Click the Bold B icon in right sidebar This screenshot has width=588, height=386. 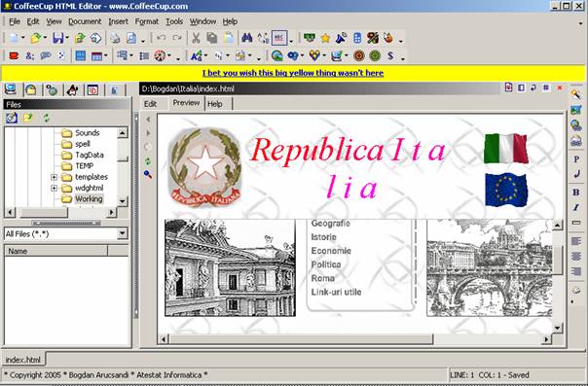pos(576,193)
